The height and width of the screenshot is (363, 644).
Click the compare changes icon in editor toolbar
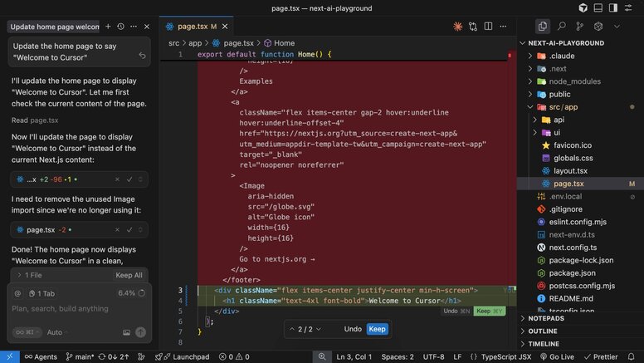coord(473,27)
